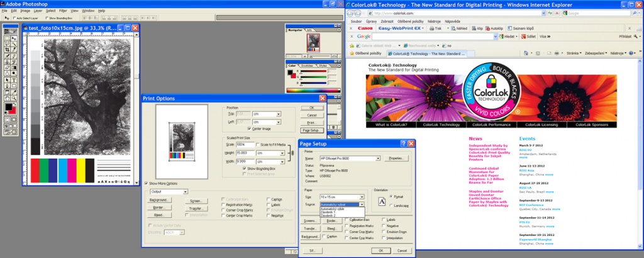Open the paper Size dropdown (10 x 15 cm)

point(362,197)
